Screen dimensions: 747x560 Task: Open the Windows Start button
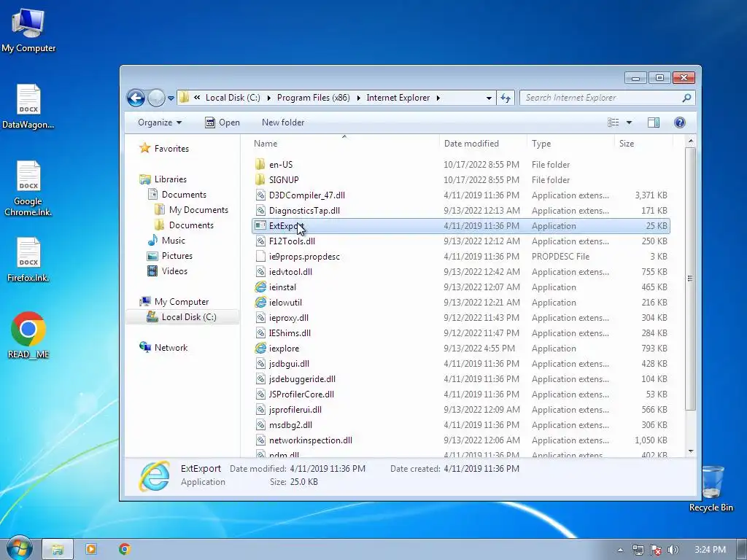[x=19, y=548]
